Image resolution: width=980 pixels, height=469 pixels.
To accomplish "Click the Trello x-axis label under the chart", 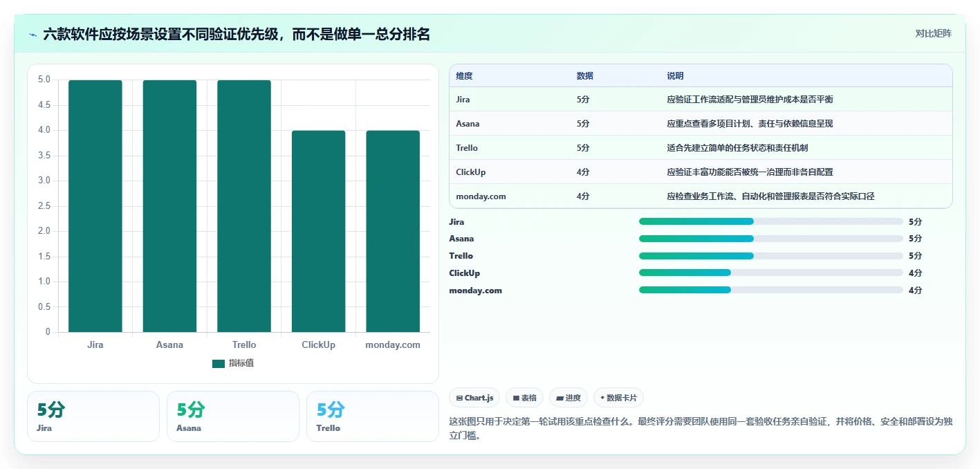I will tap(244, 344).
